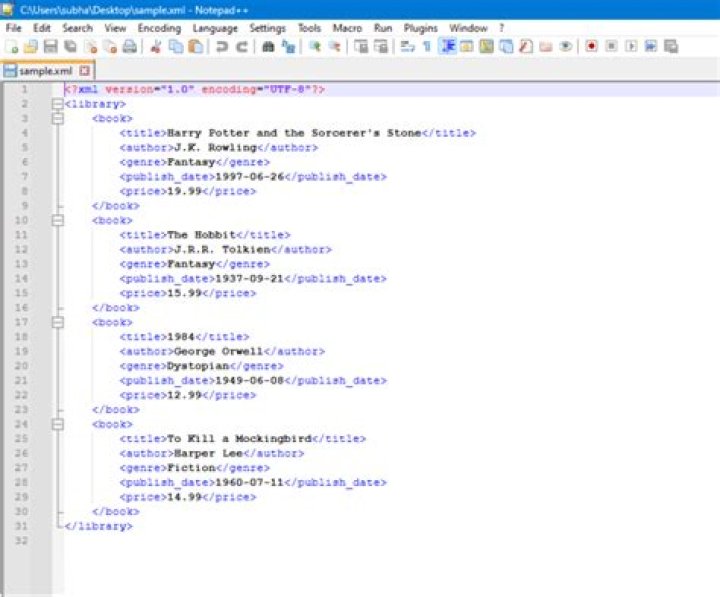The width and height of the screenshot is (720, 597).
Task: Open the Document List toolbar icon
Action: pyautogui.click(x=506, y=46)
